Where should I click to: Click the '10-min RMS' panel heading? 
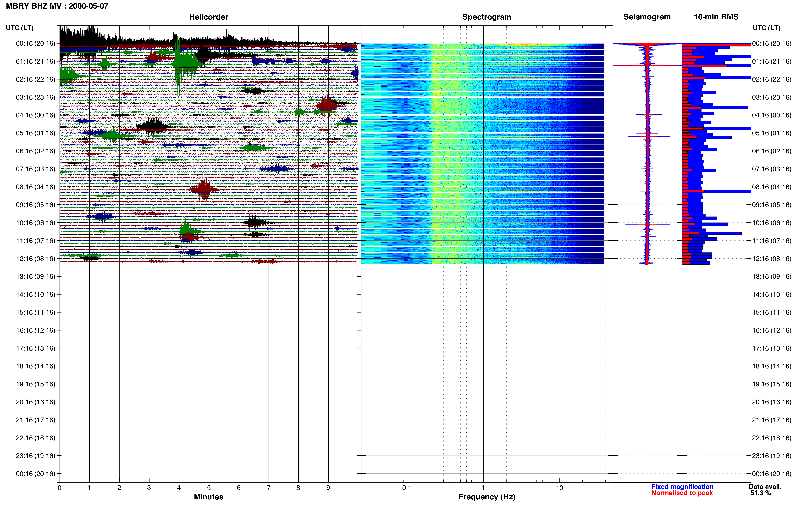(x=716, y=17)
